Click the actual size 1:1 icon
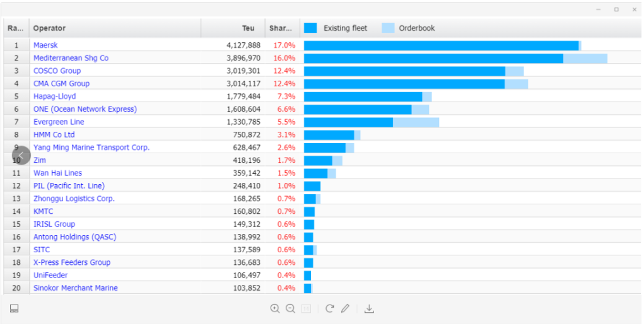 click(x=306, y=309)
